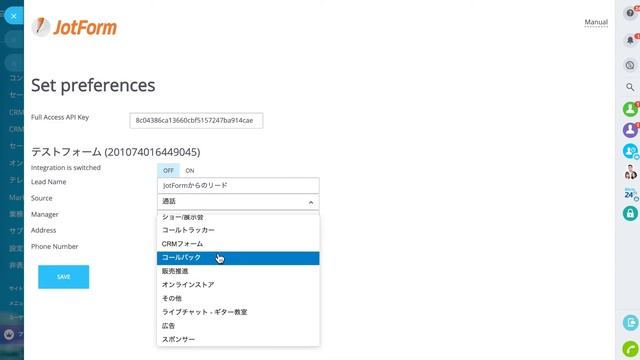Open the person photo avatar in sidebar
Viewport: 640px width, 360px height.
(x=630, y=172)
